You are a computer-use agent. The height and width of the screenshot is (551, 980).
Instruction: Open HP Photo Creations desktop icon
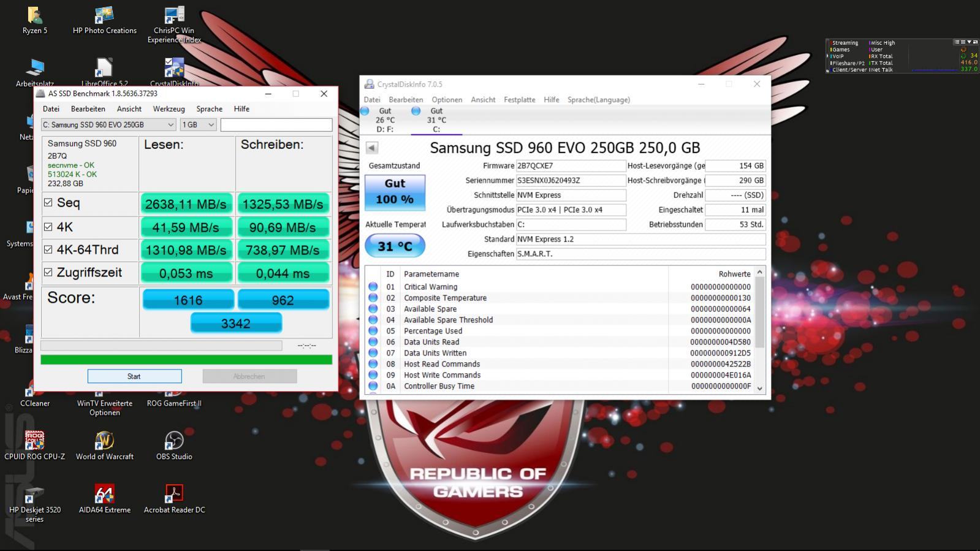pos(104,20)
